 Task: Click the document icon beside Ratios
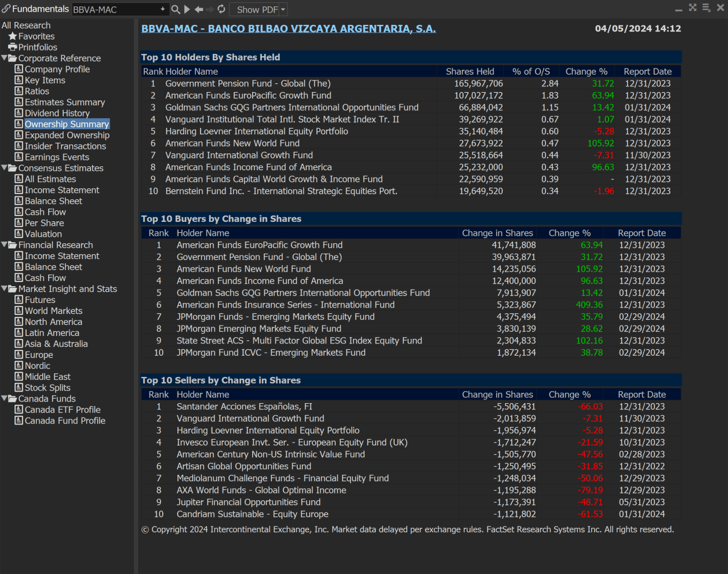pyautogui.click(x=19, y=92)
